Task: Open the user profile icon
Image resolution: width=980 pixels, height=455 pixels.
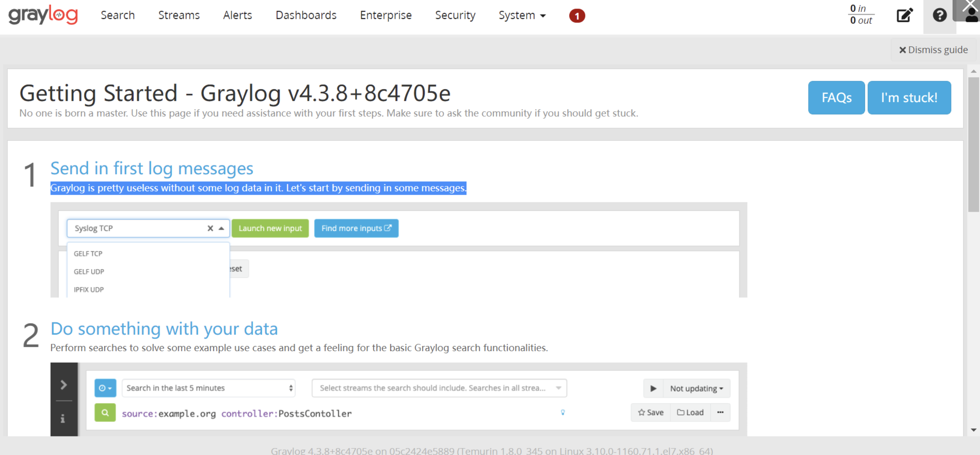Action: (x=971, y=16)
